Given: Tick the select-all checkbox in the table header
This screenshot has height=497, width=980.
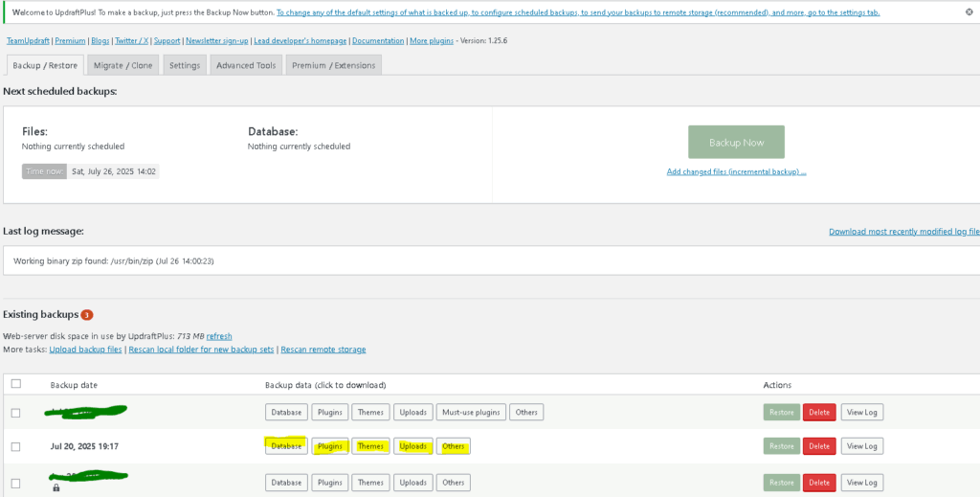Looking at the screenshot, I should pos(16,384).
